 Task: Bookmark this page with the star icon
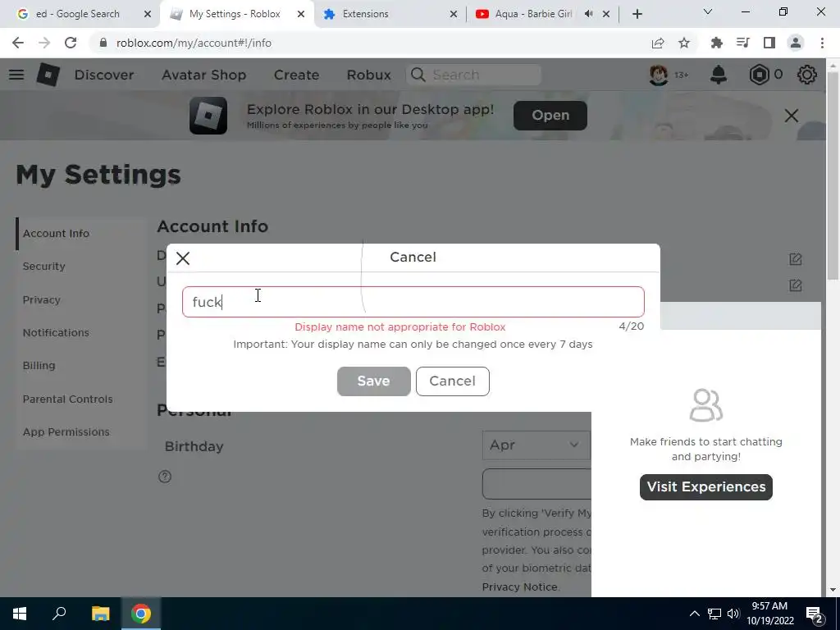tap(684, 43)
